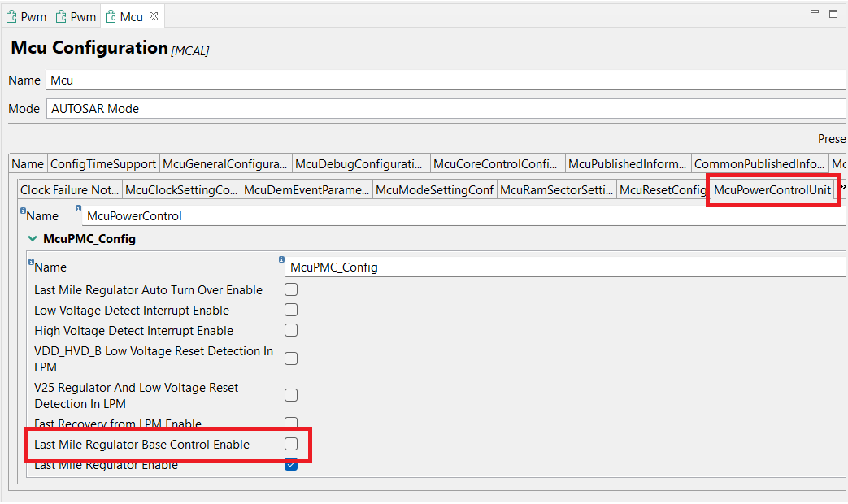Toggle High Voltage Detect Interrupt Enable

tap(290, 330)
